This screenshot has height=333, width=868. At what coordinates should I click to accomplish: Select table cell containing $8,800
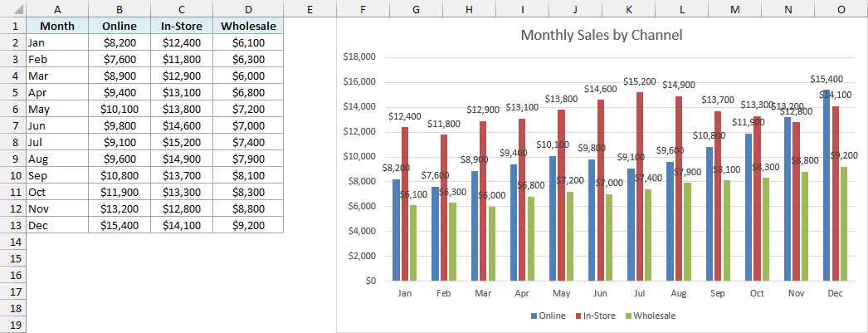point(248,209)
